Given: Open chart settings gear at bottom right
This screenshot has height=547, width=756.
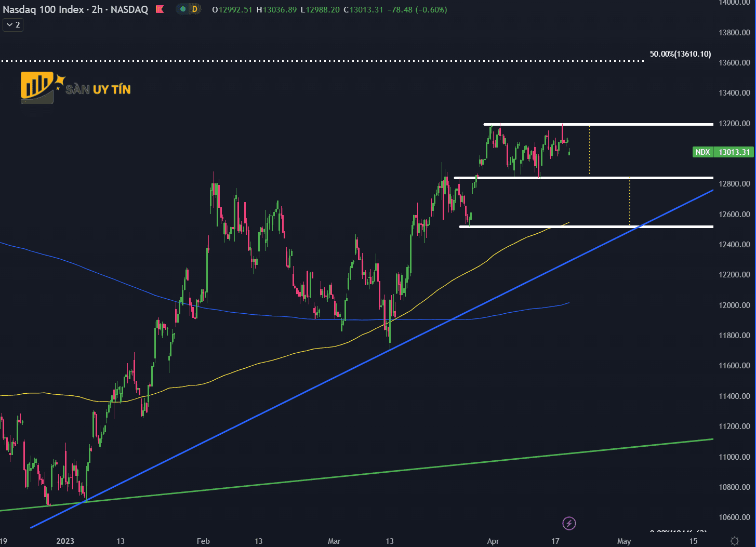Looking at the screenshot, I should 735,541.
